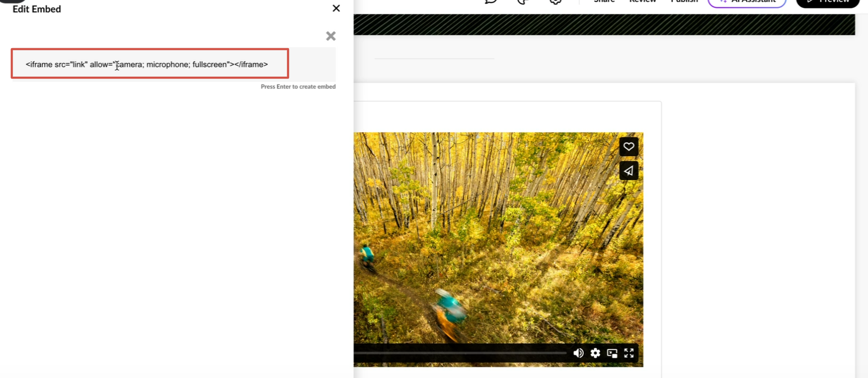Toggle picture-in-picture mode on video
The height and width of the screenshot is (378, 868).
tap(612, 353)
